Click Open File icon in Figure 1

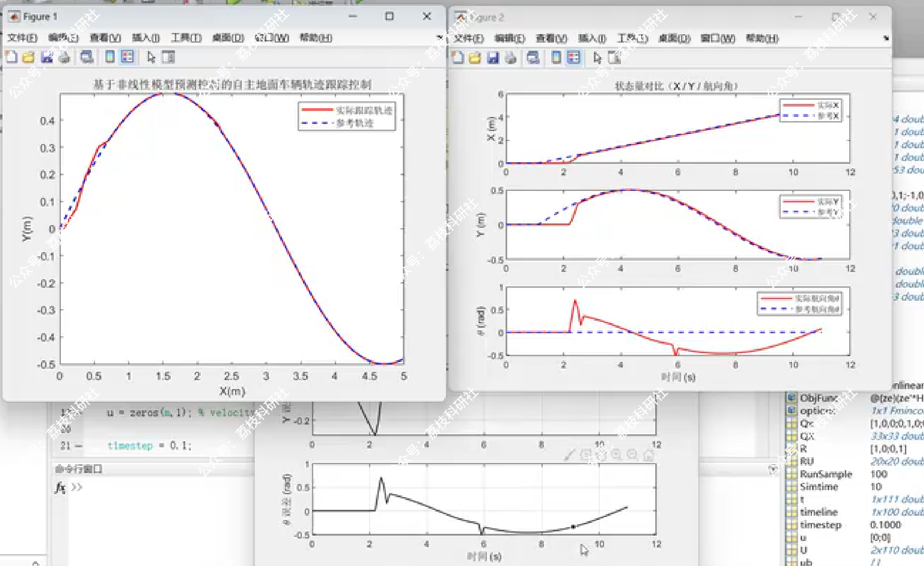[x=28, y=57]
